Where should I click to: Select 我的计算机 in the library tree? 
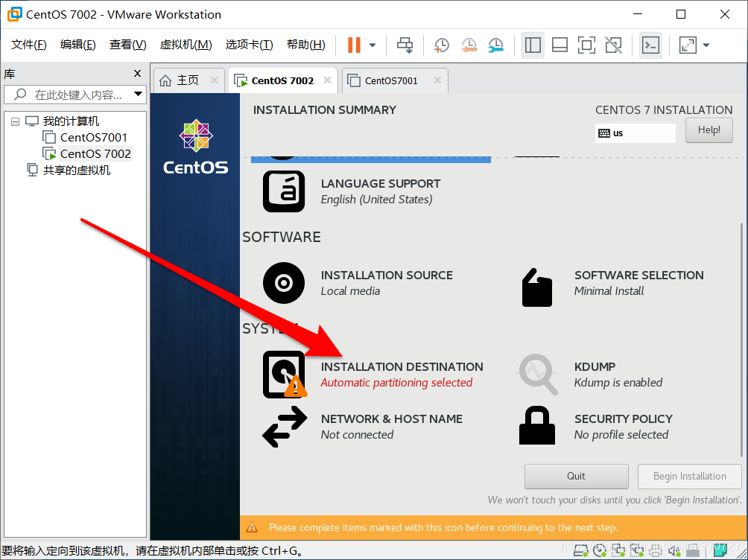[71, 121]
